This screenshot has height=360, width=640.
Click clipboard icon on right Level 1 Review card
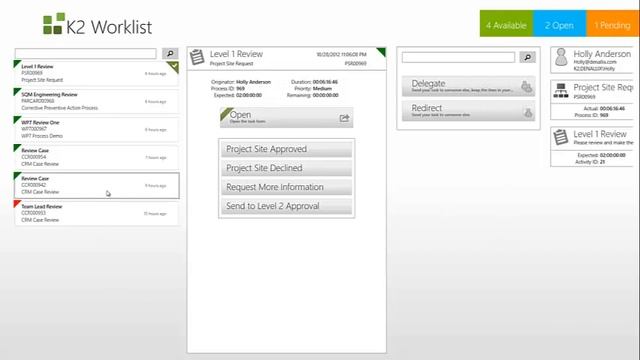click(560, 137)
